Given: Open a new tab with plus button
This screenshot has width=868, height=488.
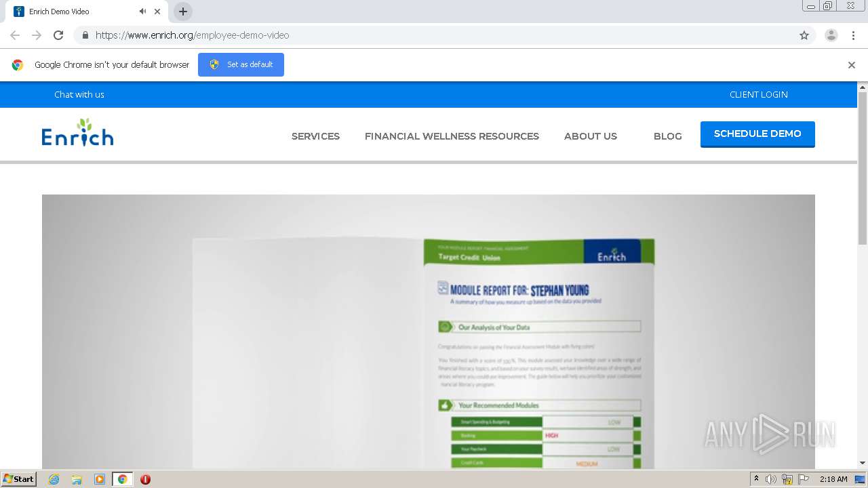Looking at the screenshot, I should click(x=183, y=12).
